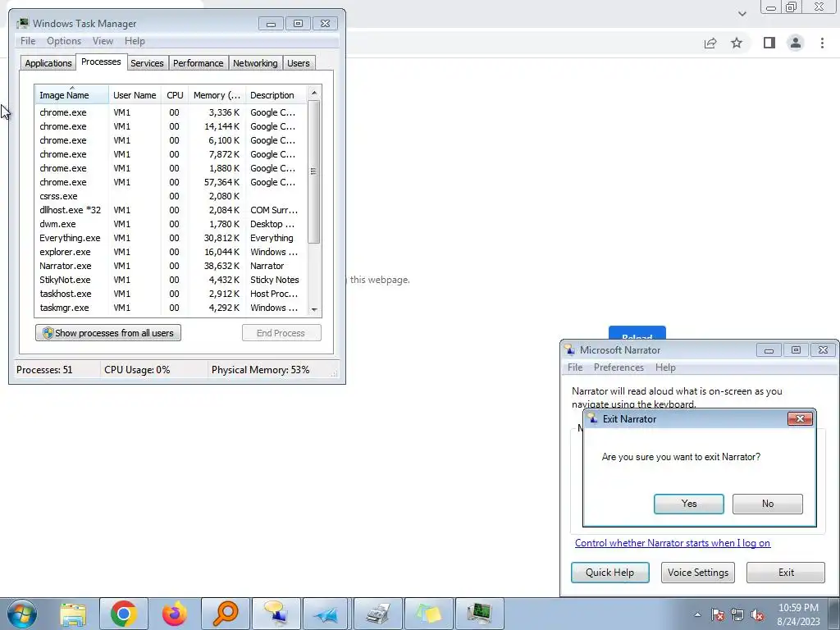Open the Action Center flag icon
840x630 pixels.
coord(718,614)
